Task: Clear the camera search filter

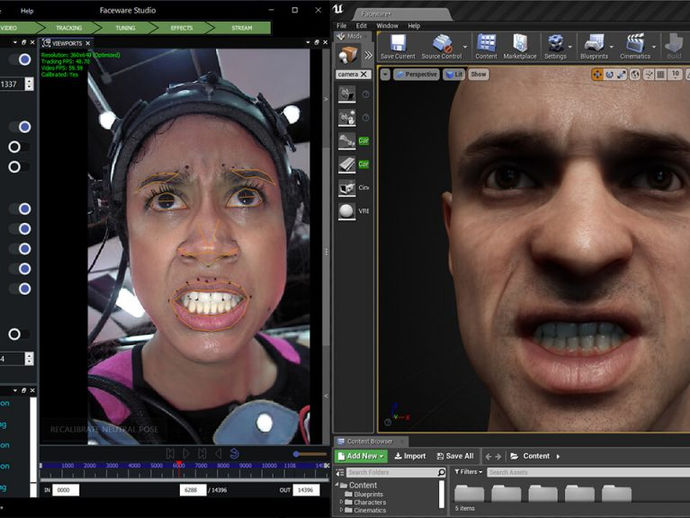Action: (363, 74)
